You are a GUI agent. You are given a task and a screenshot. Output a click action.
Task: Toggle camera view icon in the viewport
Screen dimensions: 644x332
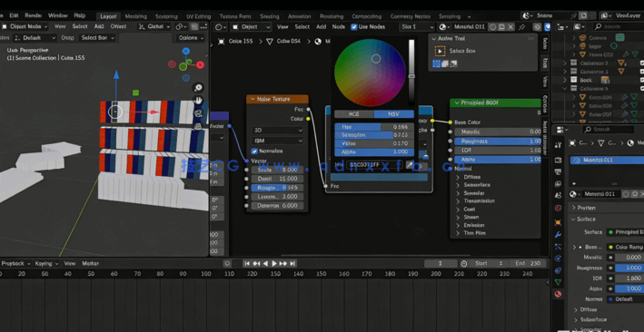click(198, 112)
